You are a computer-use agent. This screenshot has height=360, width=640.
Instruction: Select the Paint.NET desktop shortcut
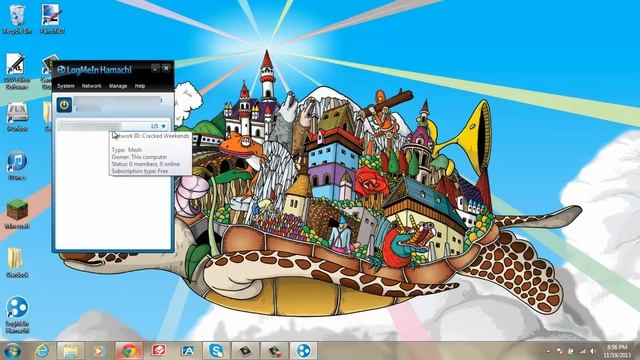point(52,19)
